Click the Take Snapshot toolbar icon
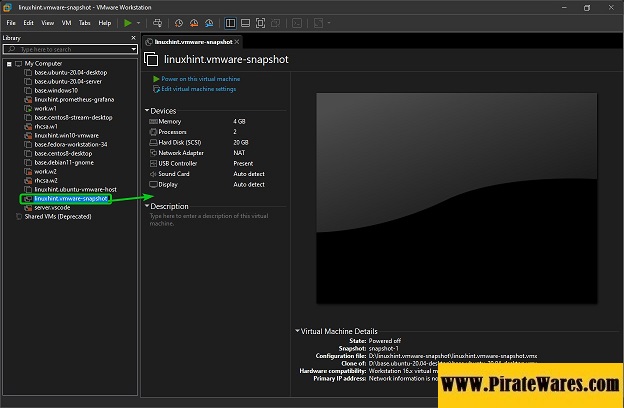This screenshot has height=408, width=624. (x=178, y=22)
